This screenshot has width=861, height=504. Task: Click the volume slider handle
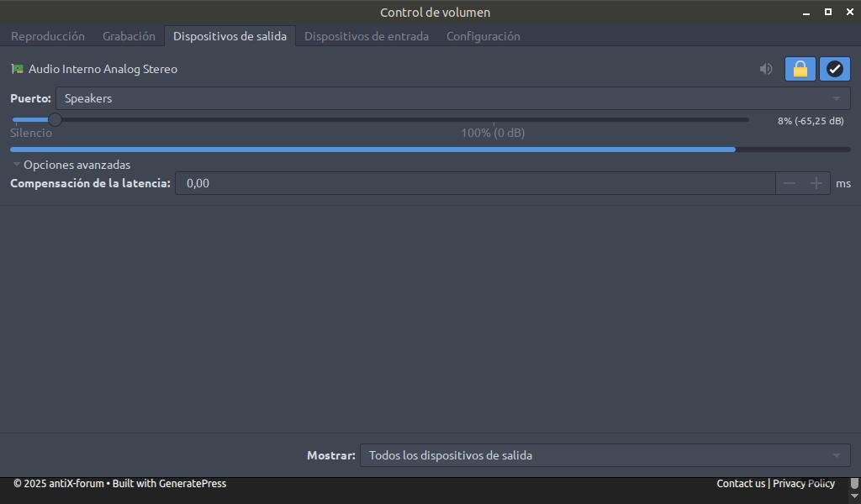(x=55, y=119)
